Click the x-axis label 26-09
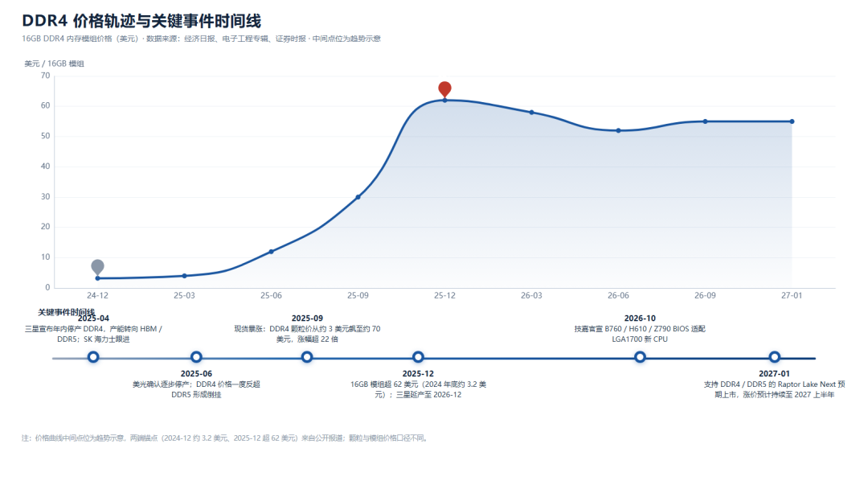The height and width of the screenshot is (489, 868). coord(705,296)
